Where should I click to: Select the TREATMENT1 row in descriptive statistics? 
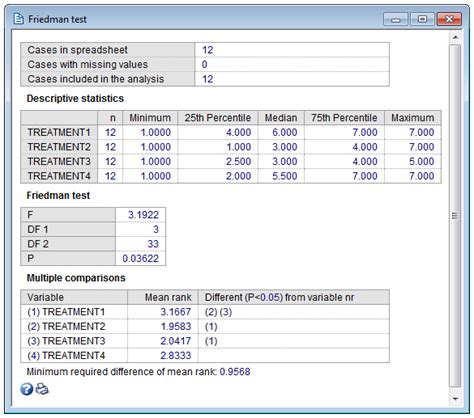(231, 132)
